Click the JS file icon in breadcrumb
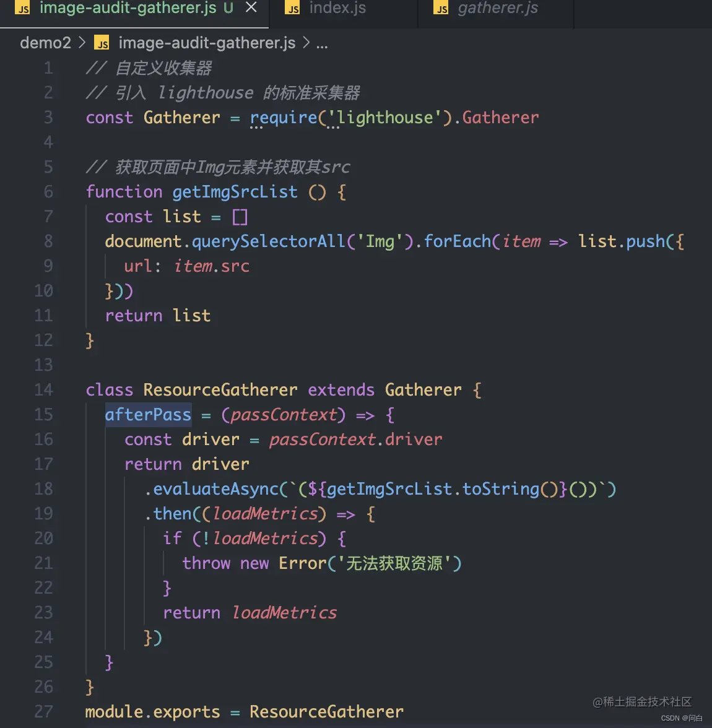 [x=102, y=43]
